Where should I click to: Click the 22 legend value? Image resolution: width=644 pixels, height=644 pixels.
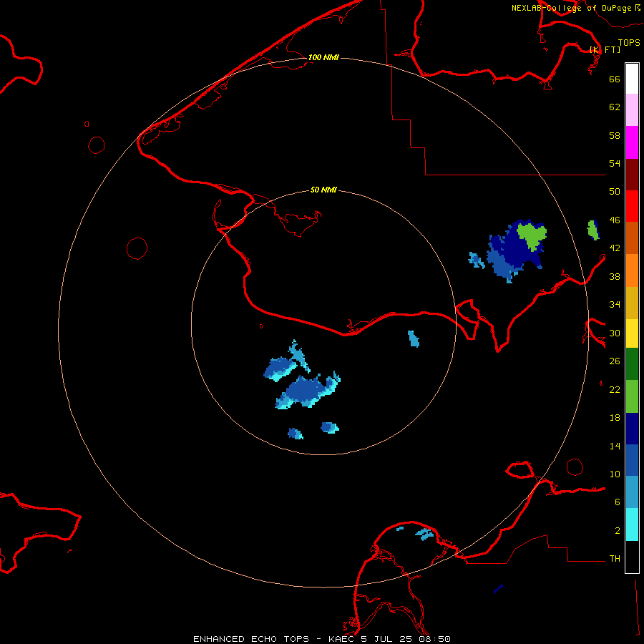tap(615, 389)
